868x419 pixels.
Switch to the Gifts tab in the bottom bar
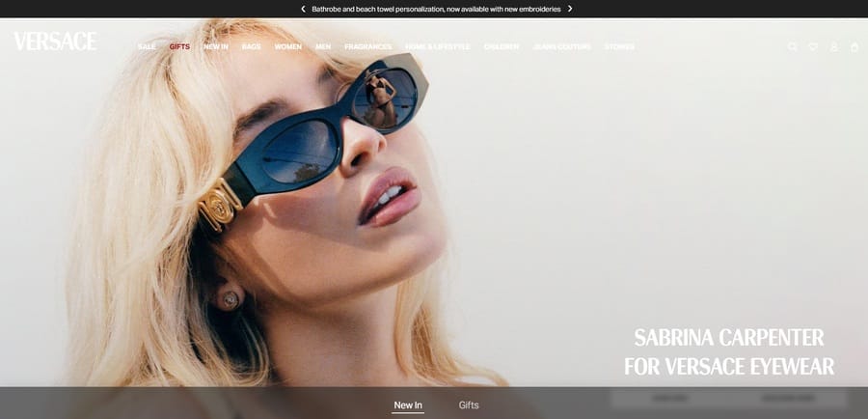(469, 405)
